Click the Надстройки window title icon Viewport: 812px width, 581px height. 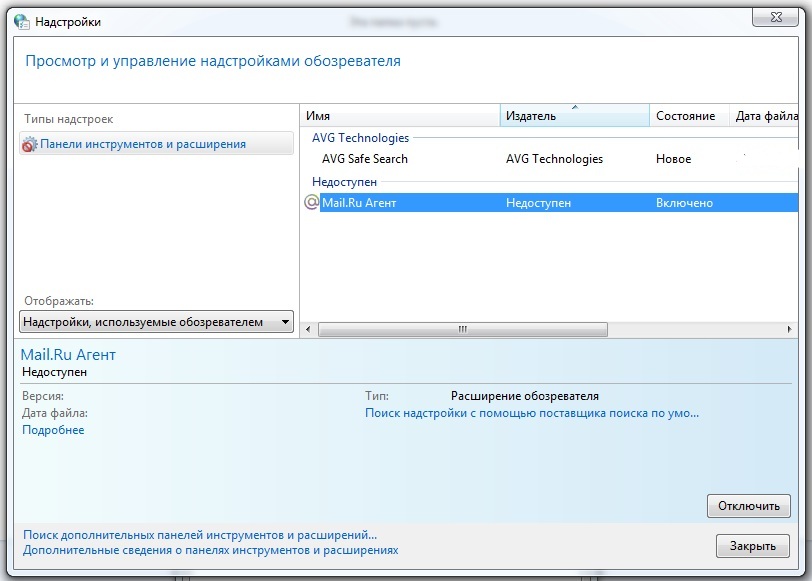22,22
